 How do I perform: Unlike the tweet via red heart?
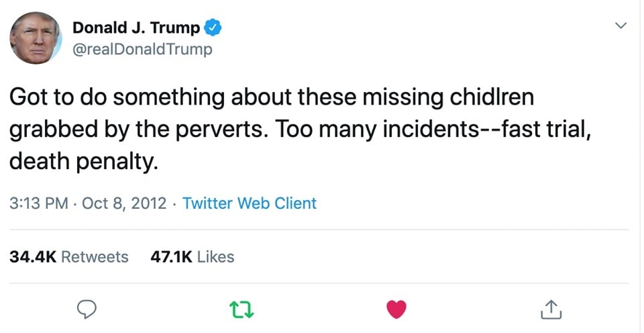[x=397, y=310]
